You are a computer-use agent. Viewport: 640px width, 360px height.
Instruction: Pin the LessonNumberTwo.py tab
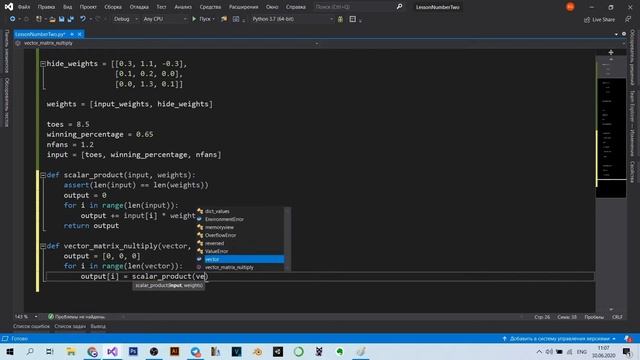(x=72, y=34)
